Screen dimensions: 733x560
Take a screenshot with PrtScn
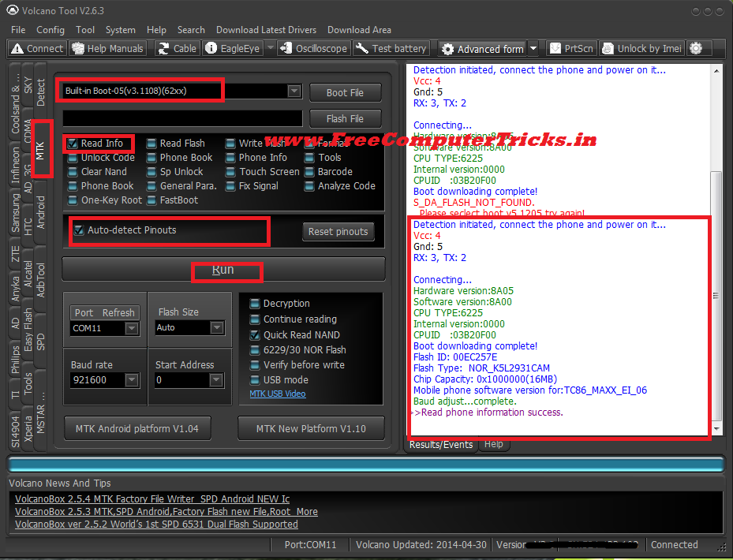(571, 49)
